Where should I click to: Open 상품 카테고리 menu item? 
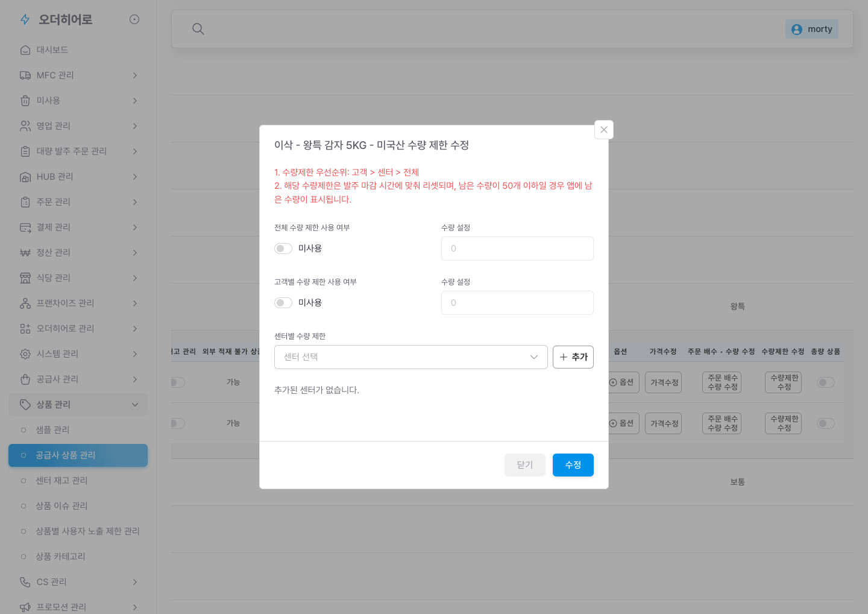pos(78,557)
